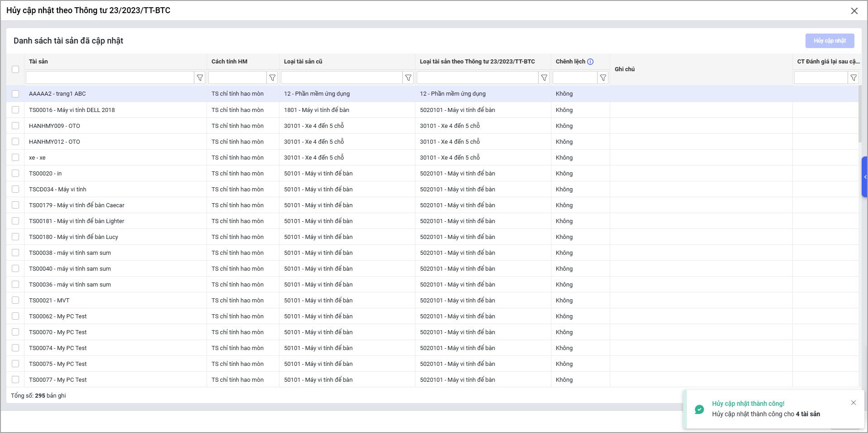Toggle the select-all checkbox in table header

[15, 69]
